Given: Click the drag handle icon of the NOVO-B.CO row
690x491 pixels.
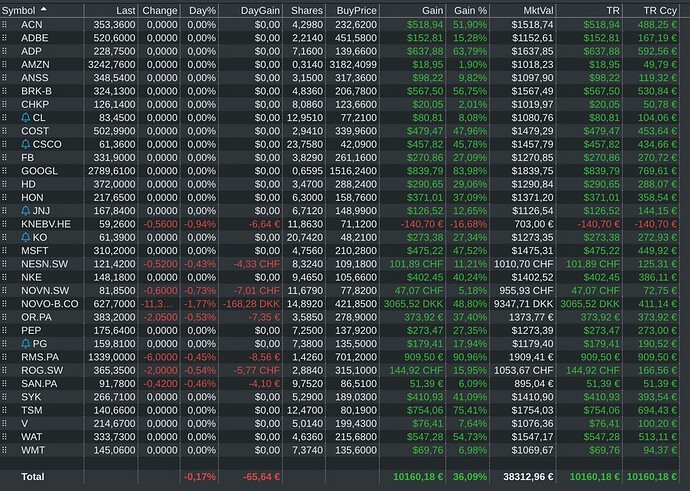Looking at the screenshot, I should pyautogui.click(x=4, y=304).
